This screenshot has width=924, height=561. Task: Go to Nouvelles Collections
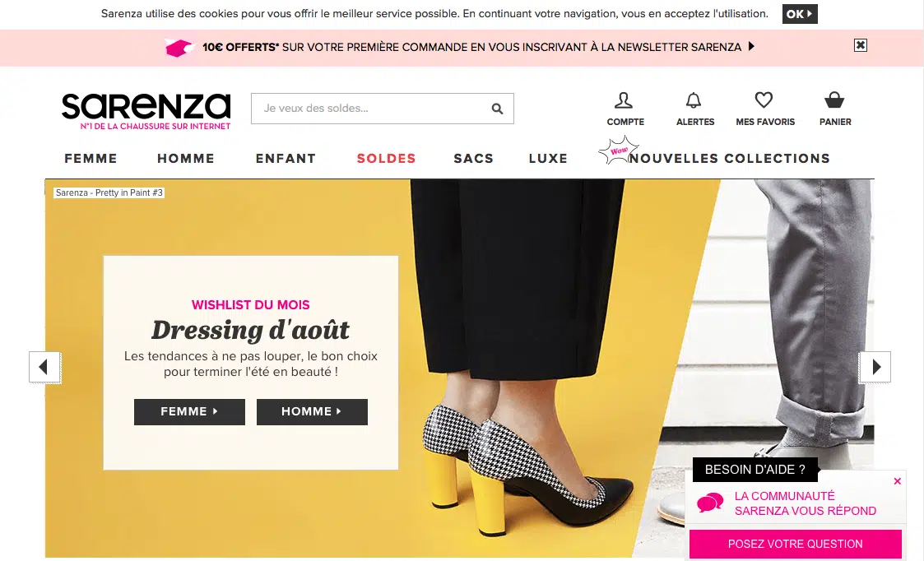(x=730, y=159)
